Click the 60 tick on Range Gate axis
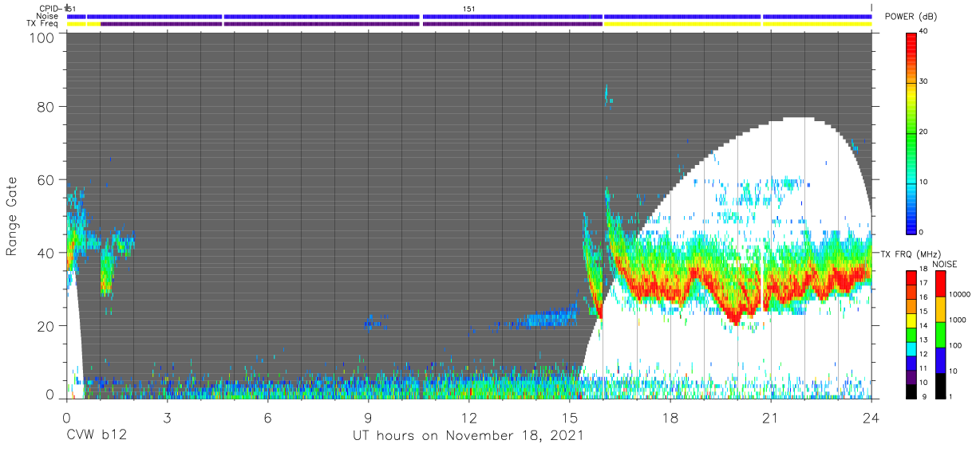Image resolution: width=980 pixels, height=452 pixels. 45,180
